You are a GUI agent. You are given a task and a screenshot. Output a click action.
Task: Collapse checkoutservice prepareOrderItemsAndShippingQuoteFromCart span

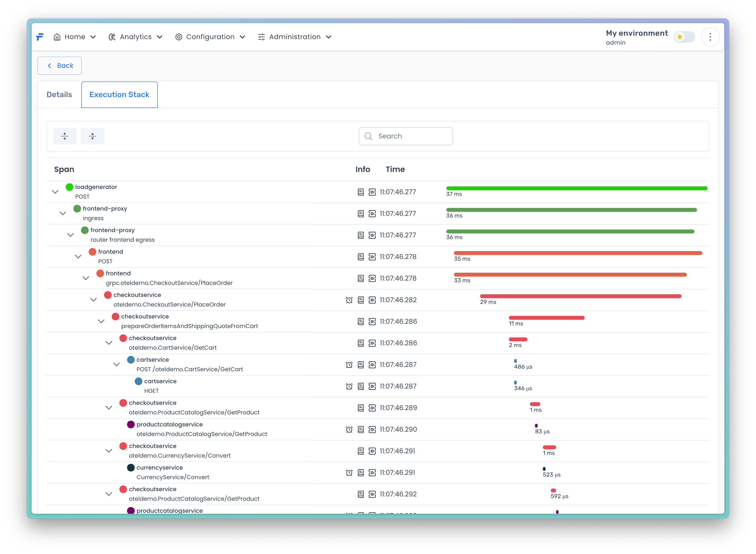click(101, 321)
